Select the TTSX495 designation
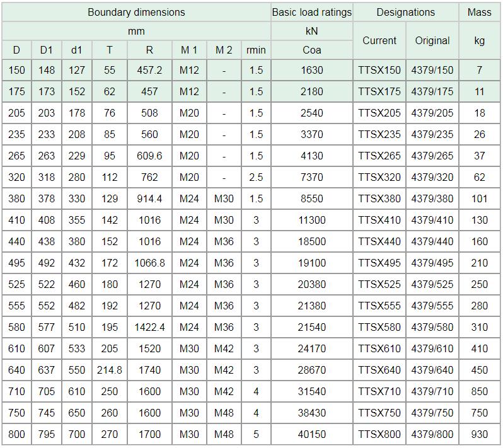Screen dimensions: 503x448 click(379, 263)
